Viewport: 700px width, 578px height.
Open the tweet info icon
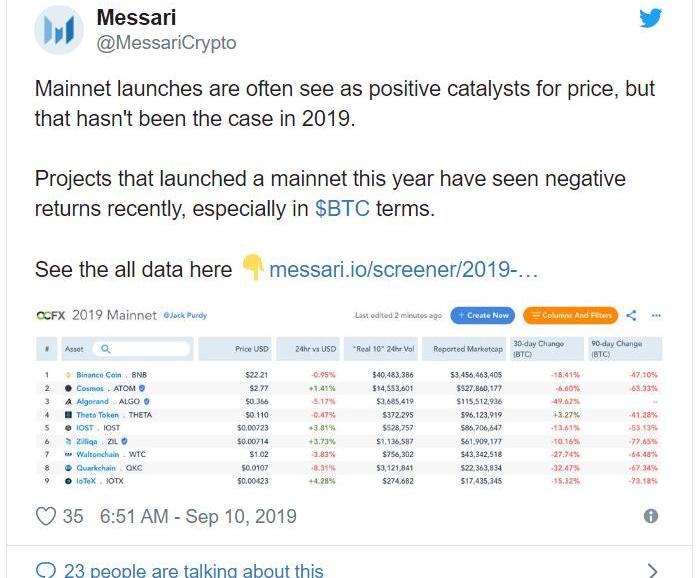click(651, 516)
